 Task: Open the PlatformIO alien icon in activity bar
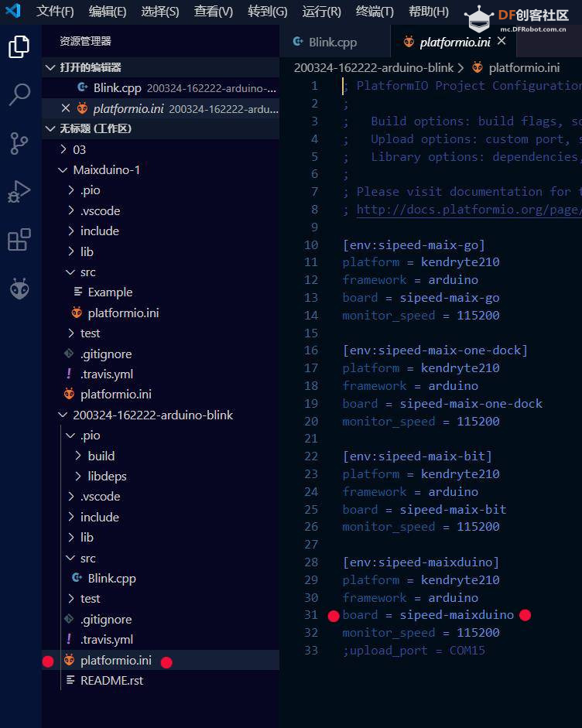coord(19,289)
